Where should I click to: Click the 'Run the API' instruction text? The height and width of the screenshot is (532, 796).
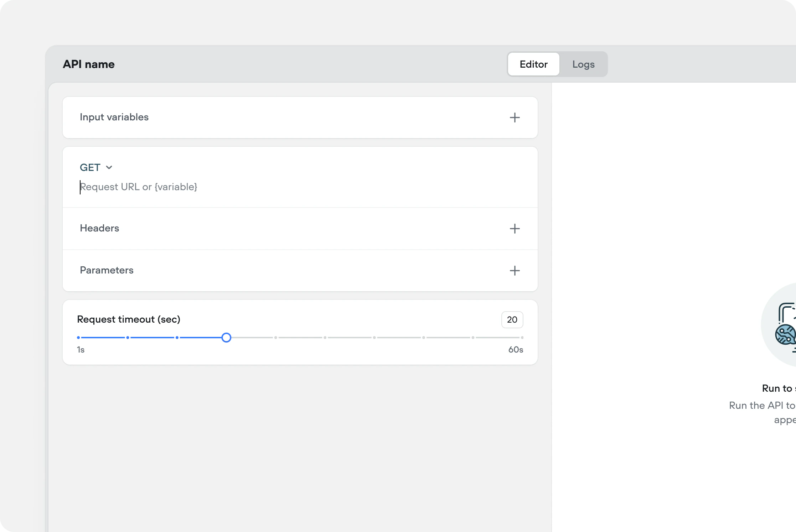click(763, 406)
